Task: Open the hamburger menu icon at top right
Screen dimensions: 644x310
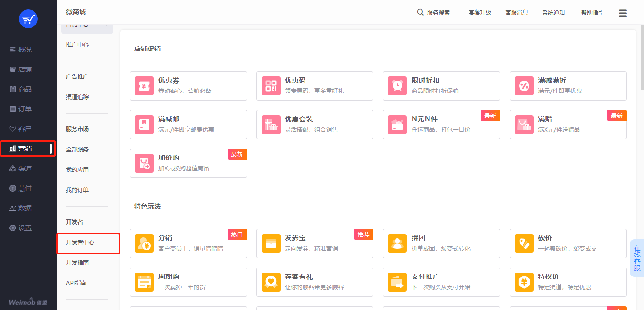Action: pos(623,13)
